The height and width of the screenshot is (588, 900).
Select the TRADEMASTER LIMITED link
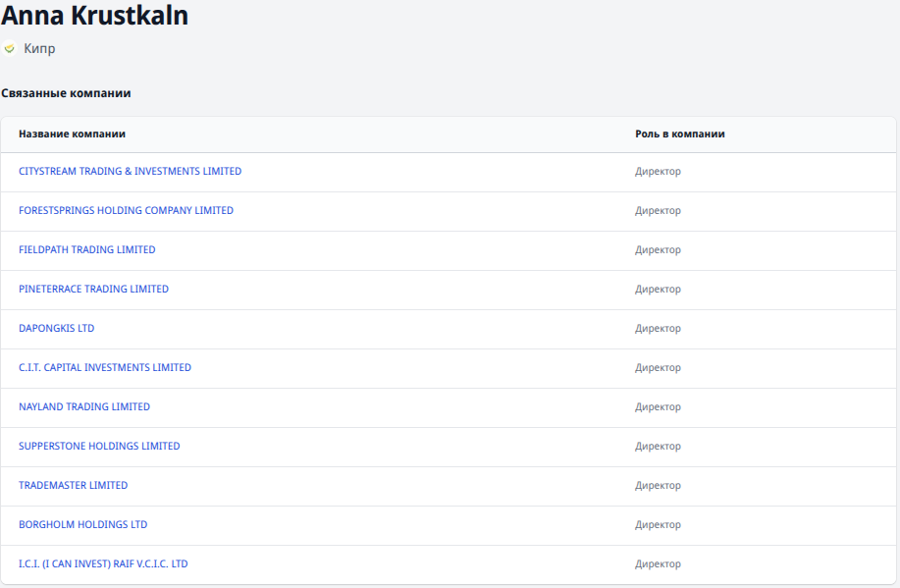(73, 485)
